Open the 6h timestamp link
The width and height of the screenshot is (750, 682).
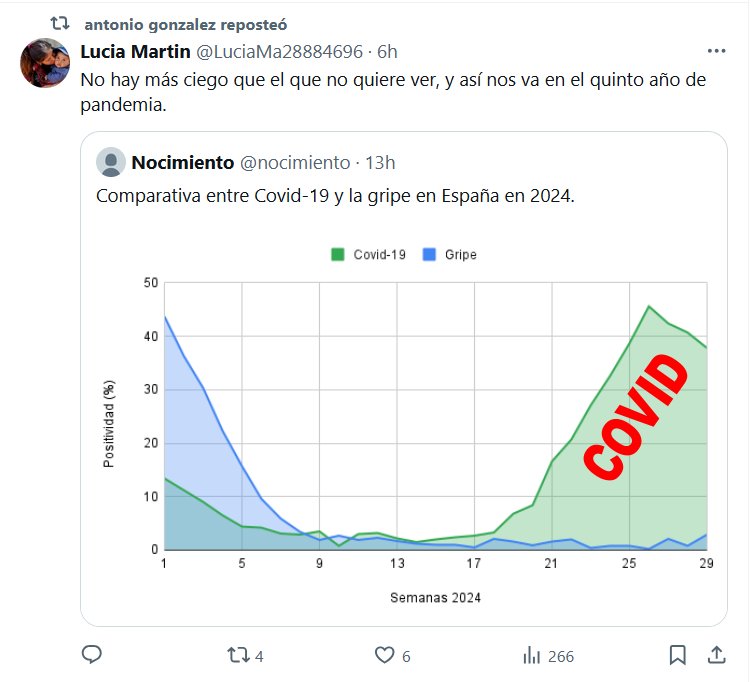[387, 51]
